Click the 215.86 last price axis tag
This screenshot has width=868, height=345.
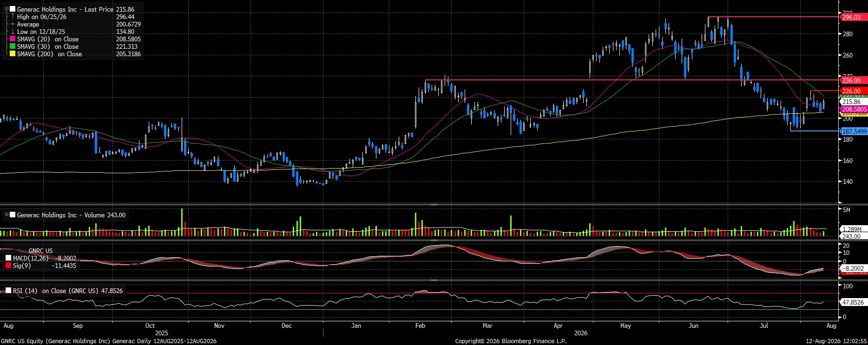click(x=852, y=102)
